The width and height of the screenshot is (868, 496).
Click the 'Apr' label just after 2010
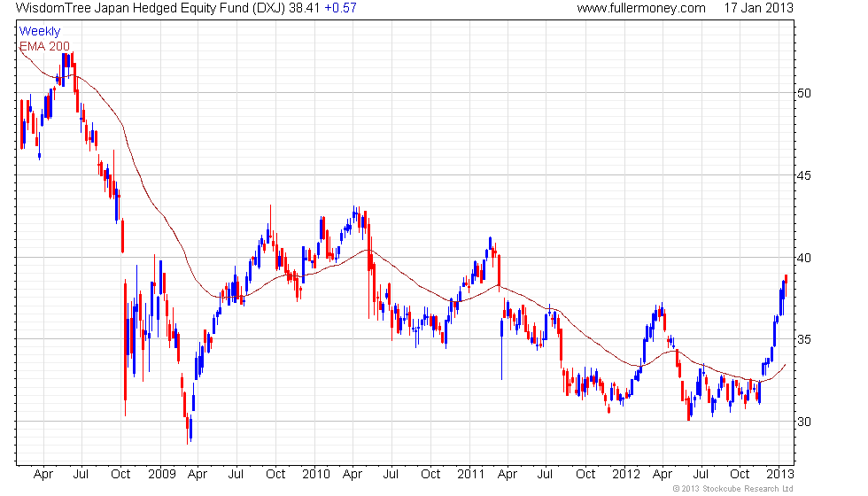(353, 475)
